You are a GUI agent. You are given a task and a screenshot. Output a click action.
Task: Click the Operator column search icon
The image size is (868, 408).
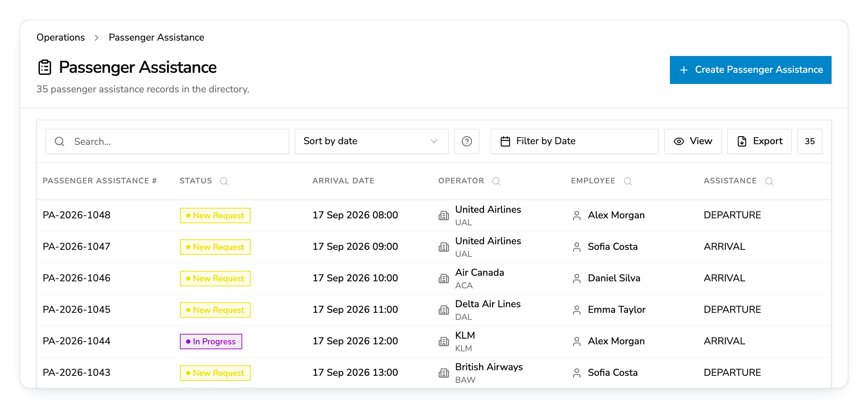click(496, 181)
